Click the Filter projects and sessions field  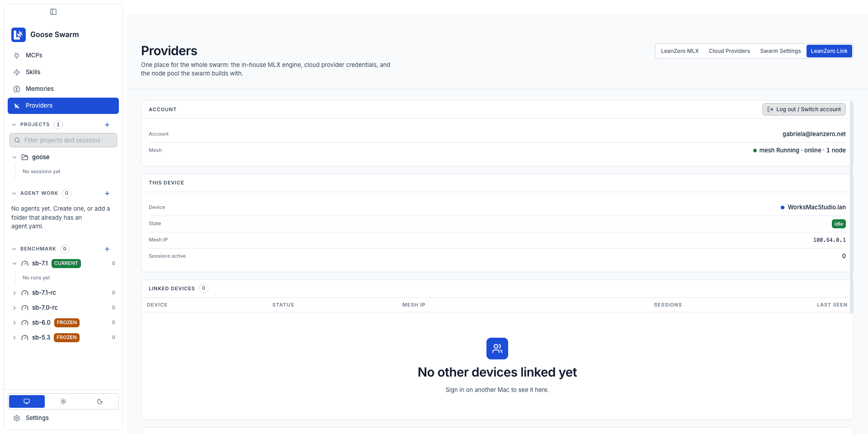(x=63, y=140)
